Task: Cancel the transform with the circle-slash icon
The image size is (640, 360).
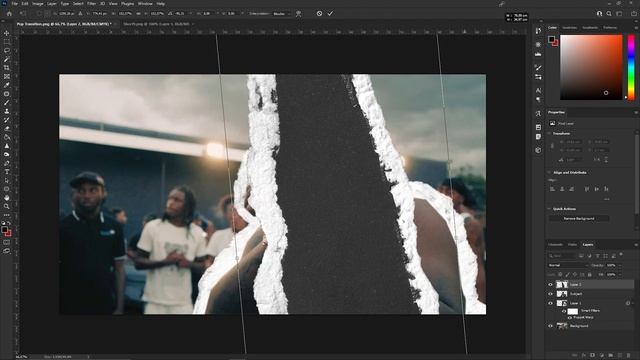Action: pyautogui.click(x=319, y=13)
